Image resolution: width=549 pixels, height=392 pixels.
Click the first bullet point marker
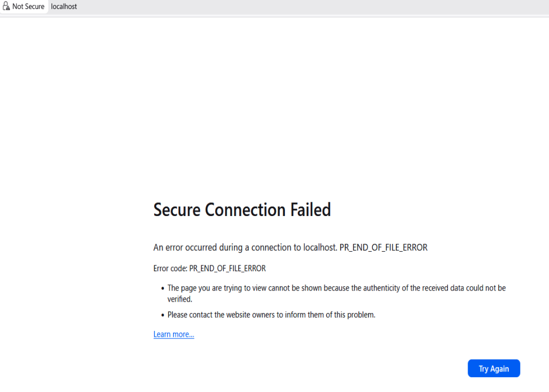(x=162, y=288)
